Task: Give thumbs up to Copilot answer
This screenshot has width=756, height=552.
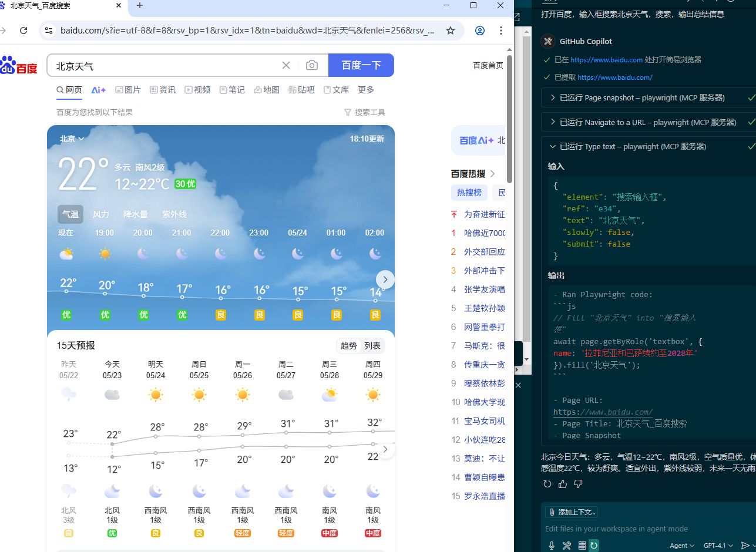Action: coord(563,484)
